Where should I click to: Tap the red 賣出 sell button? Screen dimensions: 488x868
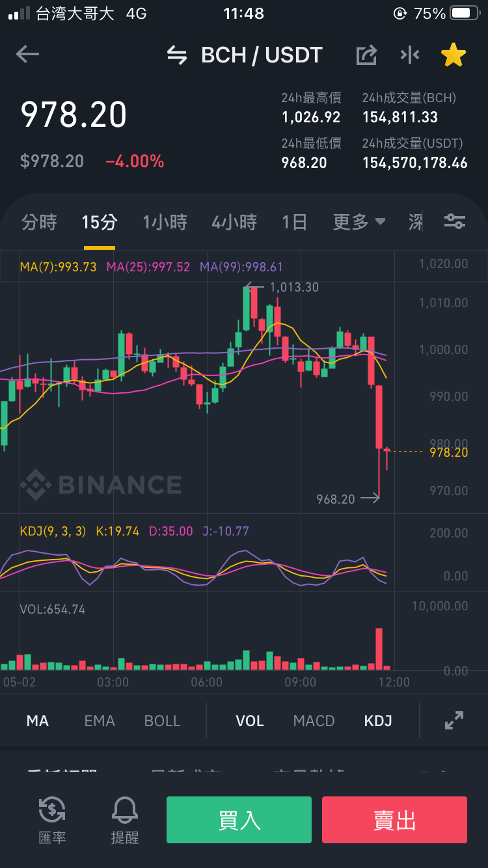[394, 820]
